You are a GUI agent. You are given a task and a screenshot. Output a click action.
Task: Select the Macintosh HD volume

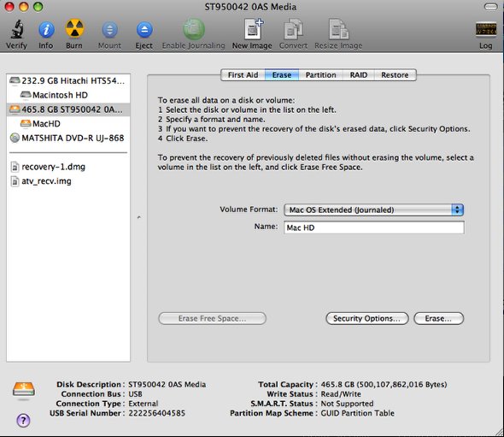pyautogui.click(x=68, y=95)
